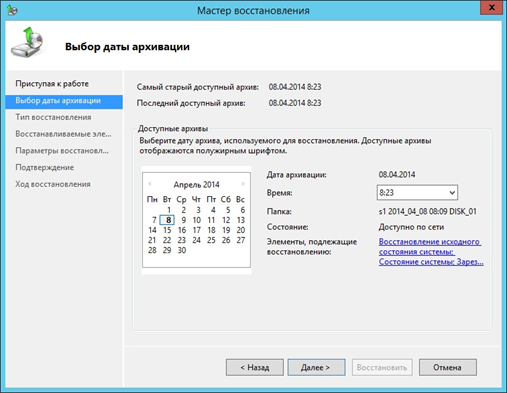Select April 20 in the calendar
Viewport: 507px width, 393px height.
[x=241, y=230]
